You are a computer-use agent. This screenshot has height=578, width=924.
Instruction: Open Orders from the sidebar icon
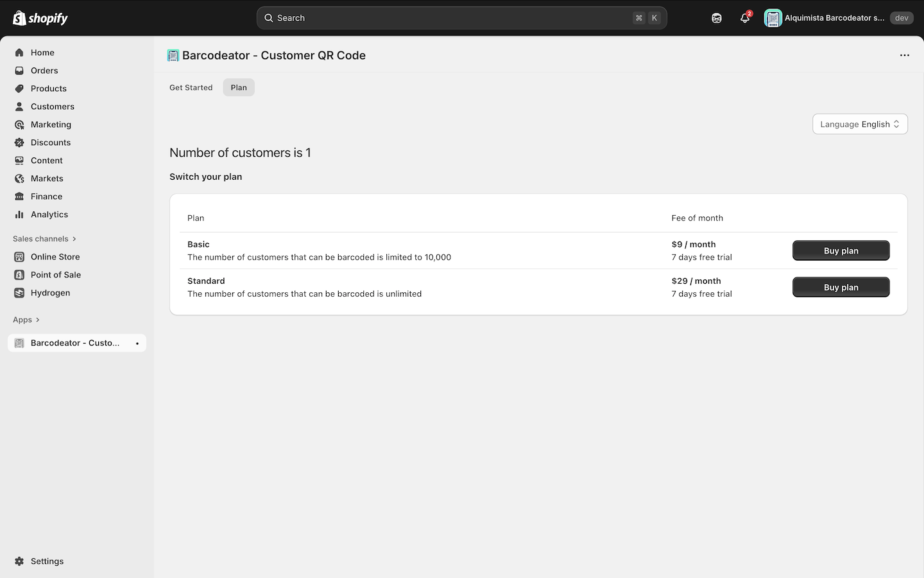coord(19,71)
